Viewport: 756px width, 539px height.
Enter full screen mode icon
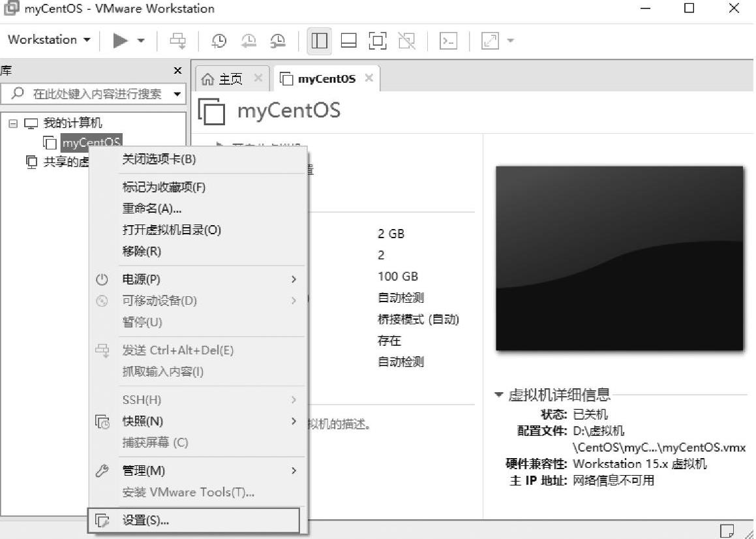pyautogui.click(x=378, y=41)
